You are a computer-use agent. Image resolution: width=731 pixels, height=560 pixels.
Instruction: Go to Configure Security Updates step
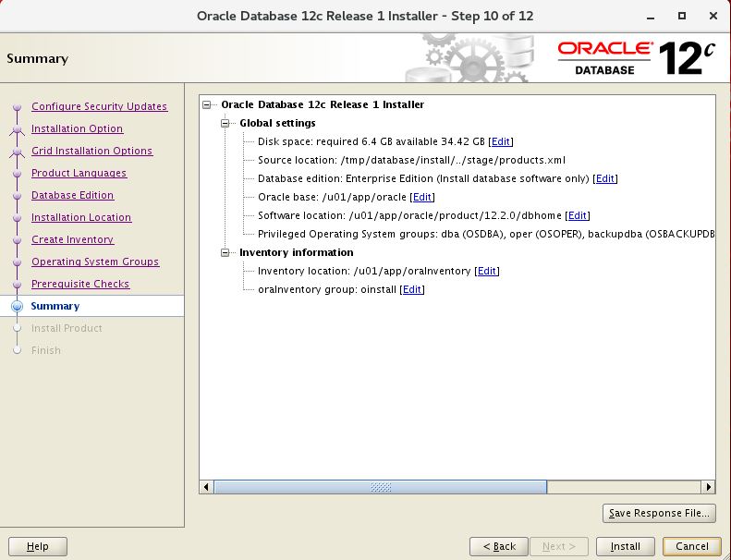(x=99, y=106)
